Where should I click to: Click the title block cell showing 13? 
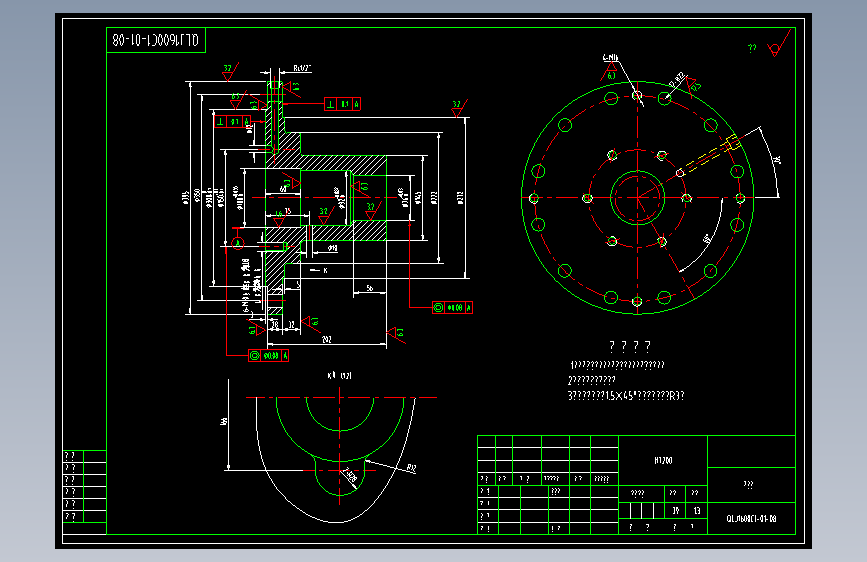pos(697,511)
